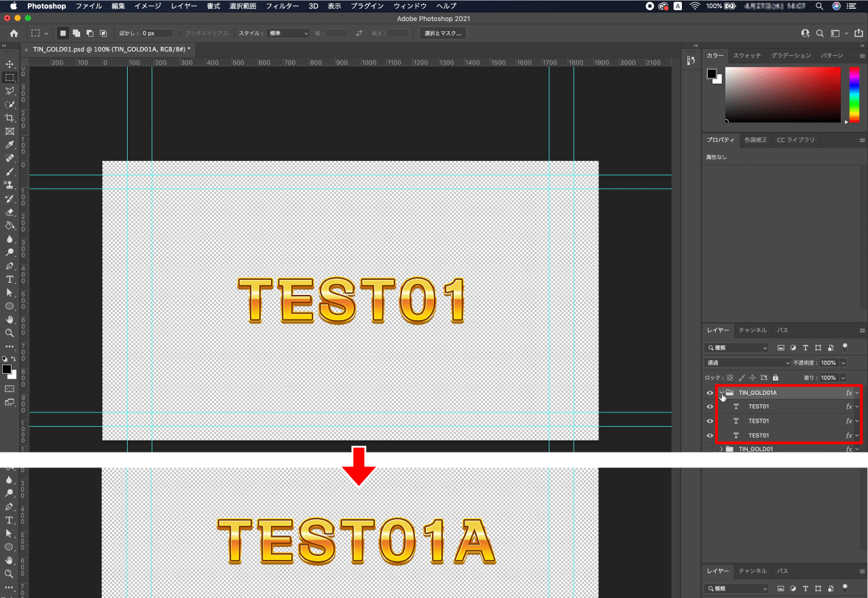
Task: Select the Frame tool
Action: pyautogui.click(x=10, y=131)
